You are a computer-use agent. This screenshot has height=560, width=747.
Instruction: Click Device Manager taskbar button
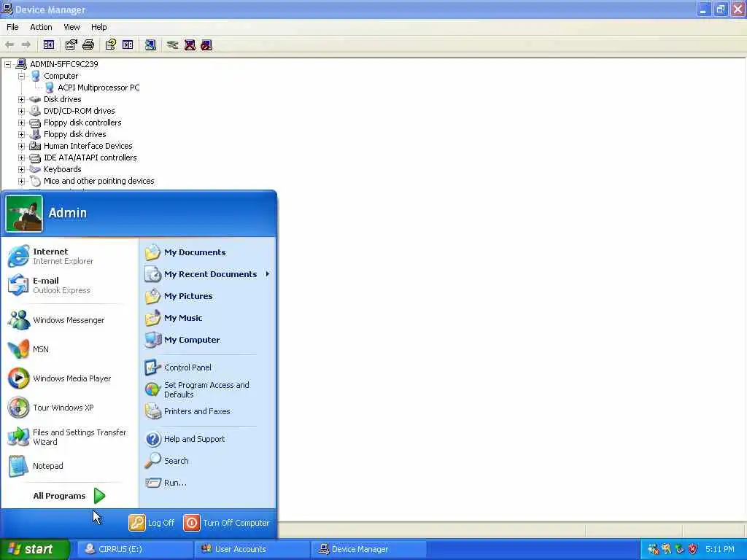(368, 549)
